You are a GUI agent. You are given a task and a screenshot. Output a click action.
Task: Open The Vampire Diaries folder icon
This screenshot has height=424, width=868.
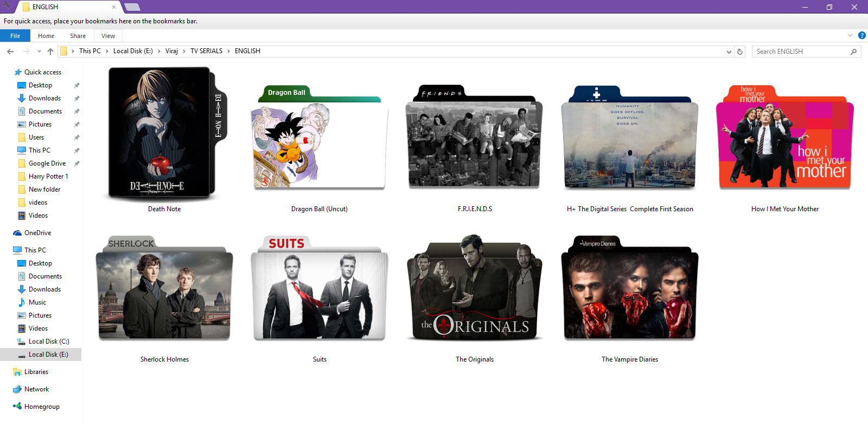point(630,288)
